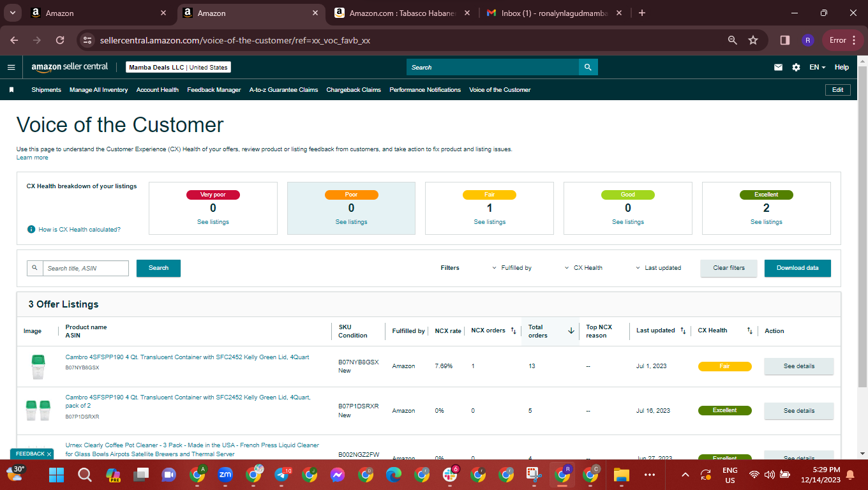Open Feedback Manager
The image size is (868, 490).
point(214,90)
